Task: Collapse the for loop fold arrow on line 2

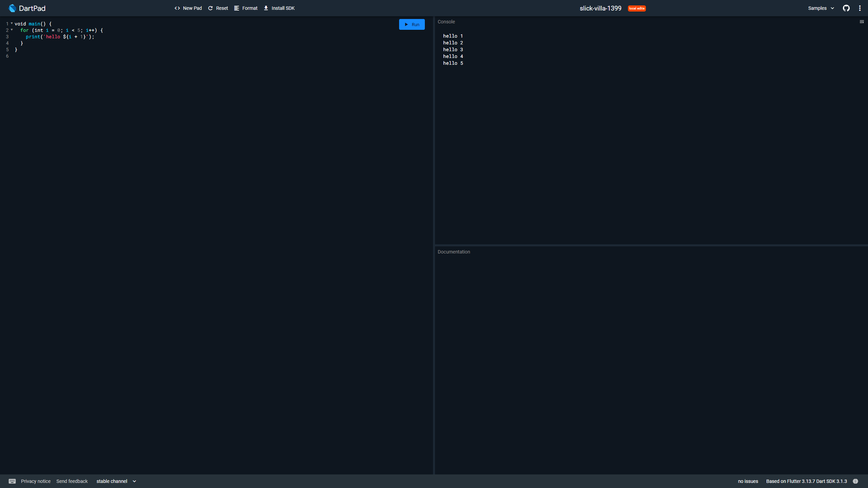Action: point(12,30)
